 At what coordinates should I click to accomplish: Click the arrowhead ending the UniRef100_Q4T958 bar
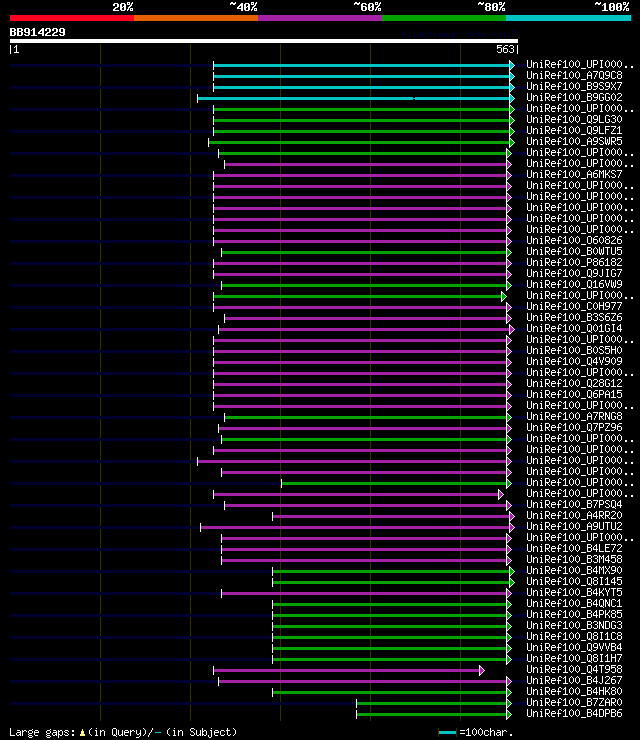tap(481, 671)
